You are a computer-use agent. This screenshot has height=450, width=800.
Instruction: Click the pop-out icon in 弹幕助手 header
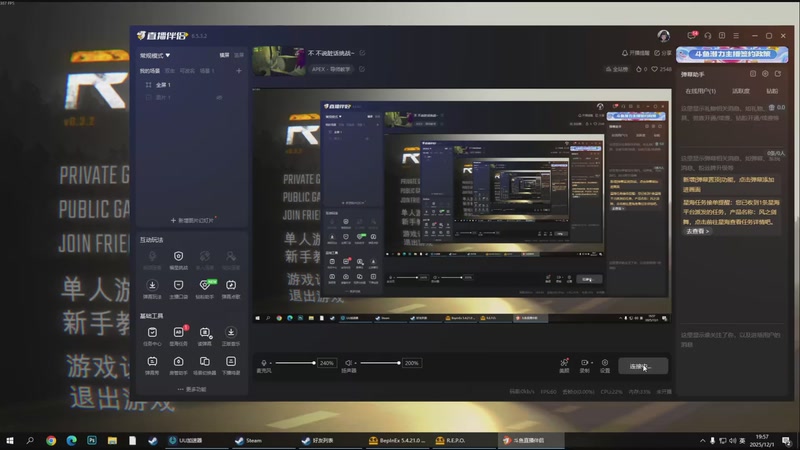coord(778,74)
